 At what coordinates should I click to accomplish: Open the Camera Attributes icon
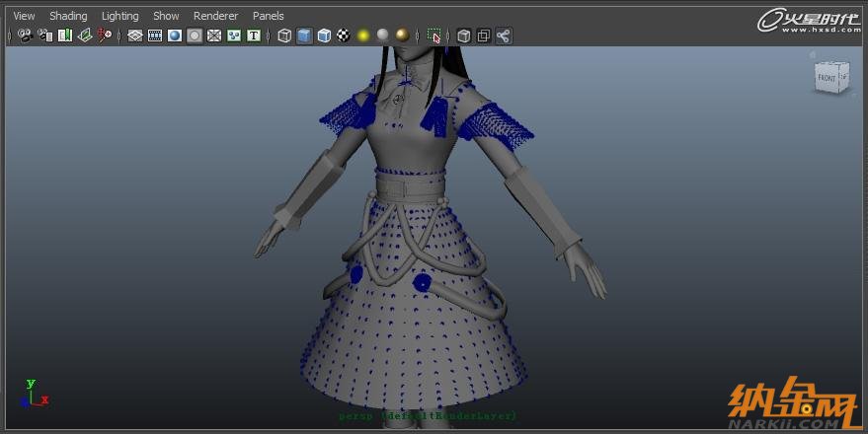[x=45, y=36]
